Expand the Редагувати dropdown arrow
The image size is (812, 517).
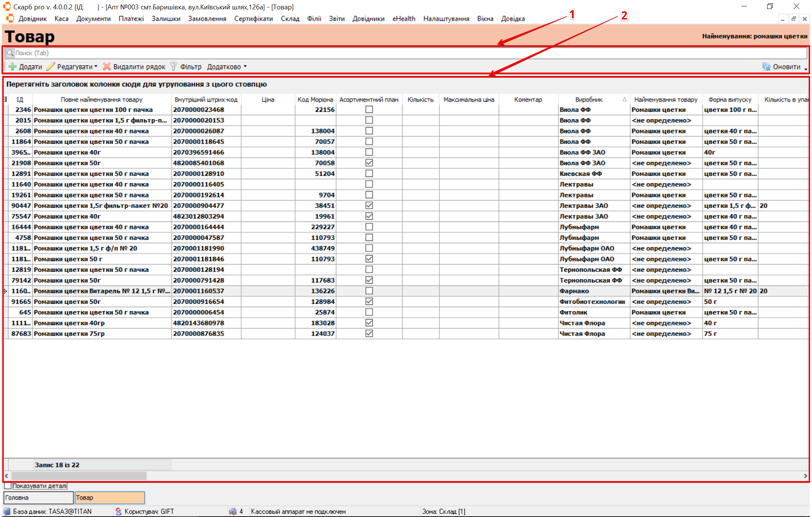(96, 67)
